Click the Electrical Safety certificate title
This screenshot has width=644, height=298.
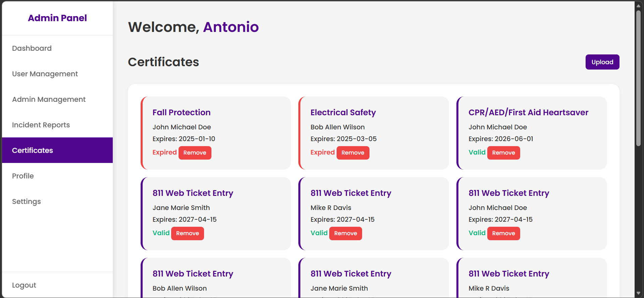point(343,113)
